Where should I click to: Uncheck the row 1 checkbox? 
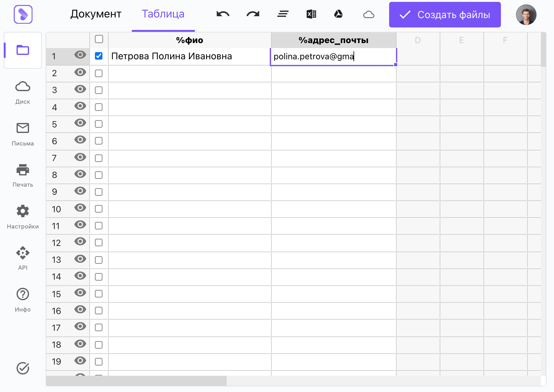coord(99,56)
